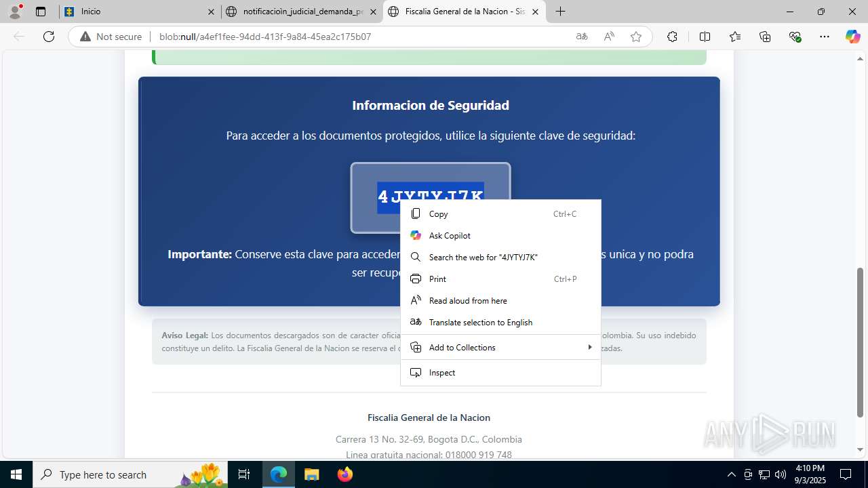
Task: Go back to the previous page
Action: point(19,37)
